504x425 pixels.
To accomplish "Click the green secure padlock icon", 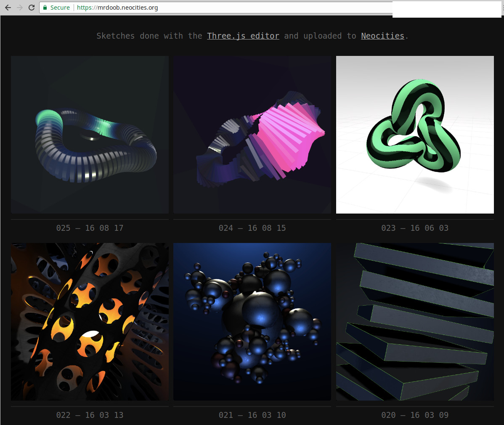I will coord(45,8).
